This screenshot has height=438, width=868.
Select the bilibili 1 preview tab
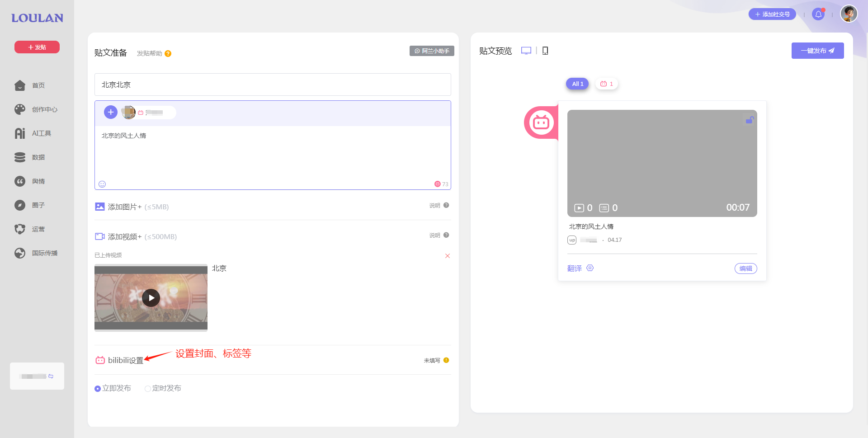pos(606,84)
